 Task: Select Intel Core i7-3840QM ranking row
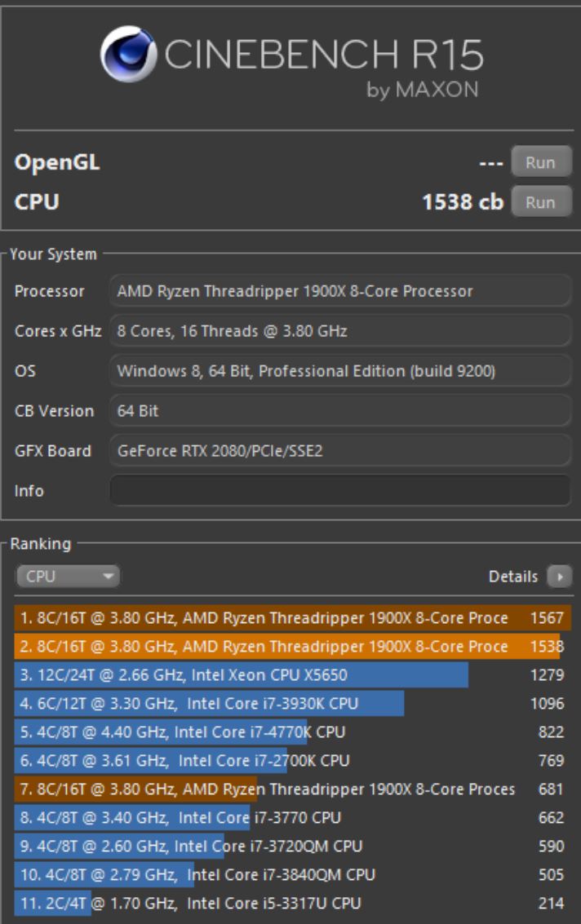[x=291, y=874]
